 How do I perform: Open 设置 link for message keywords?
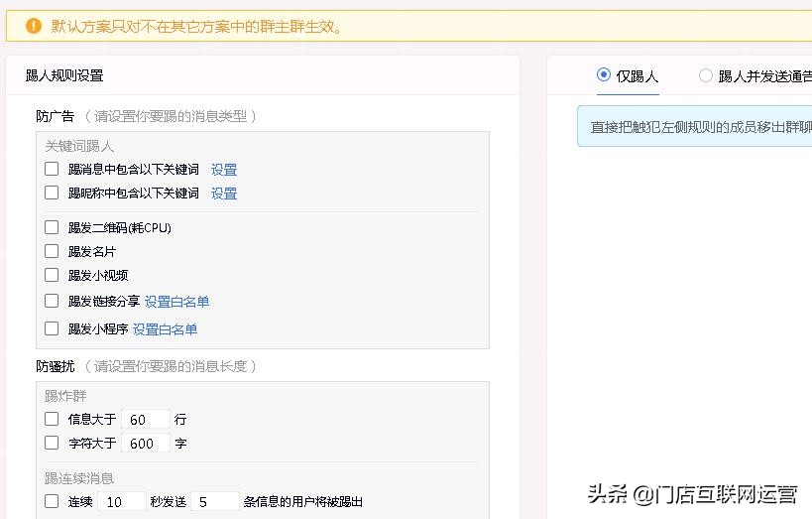point(224,170)
